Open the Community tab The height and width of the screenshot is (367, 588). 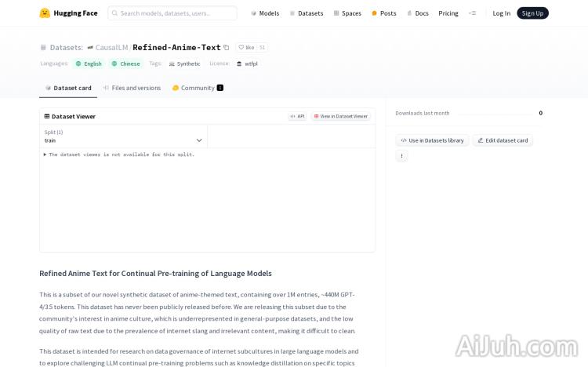pos(198,88)
